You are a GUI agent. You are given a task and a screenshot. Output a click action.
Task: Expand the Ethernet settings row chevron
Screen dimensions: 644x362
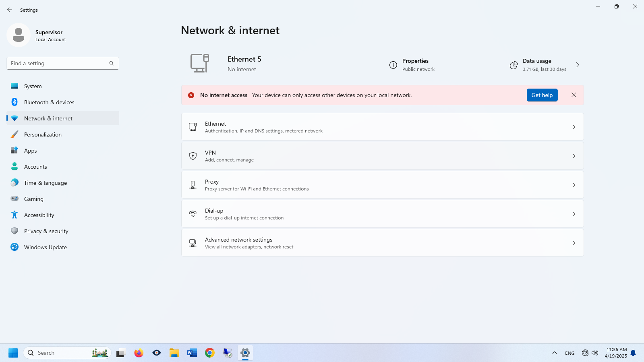pyautogui.click(x=574, y=127)
